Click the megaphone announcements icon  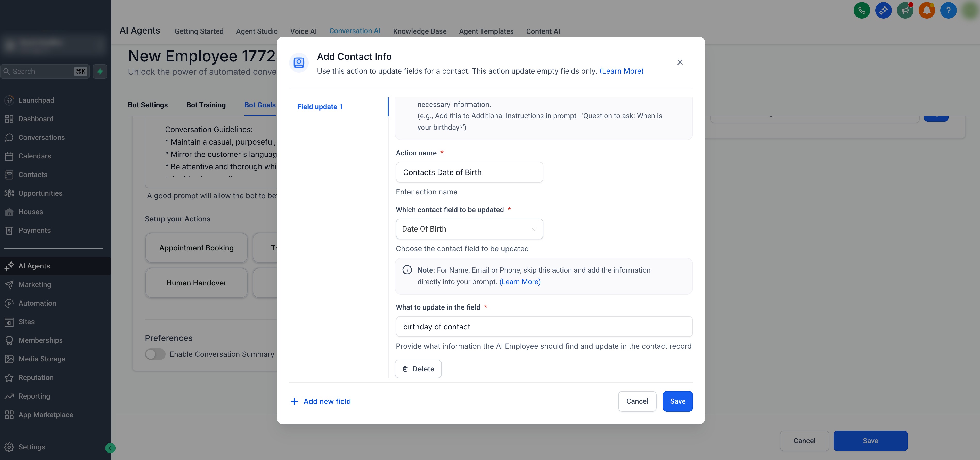tap(905, 10)
